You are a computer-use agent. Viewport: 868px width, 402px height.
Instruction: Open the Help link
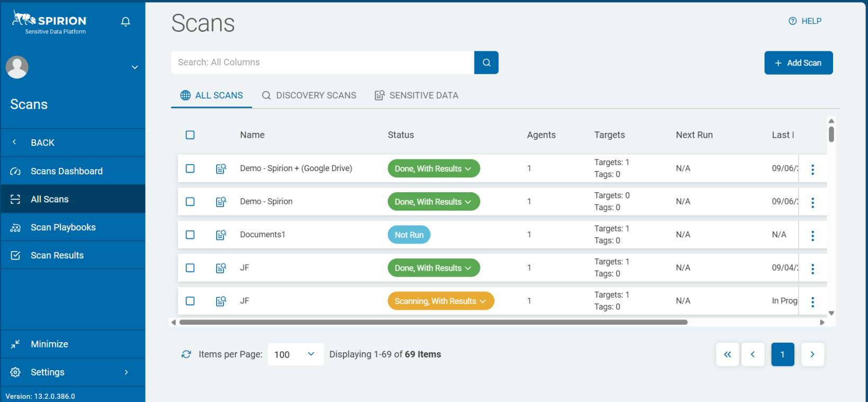pos(805,21)
